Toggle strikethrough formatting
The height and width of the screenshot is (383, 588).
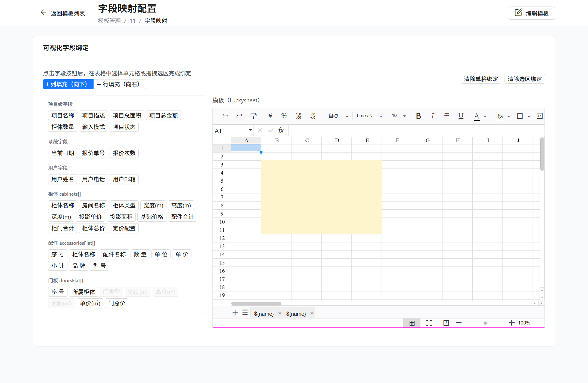[447, 116]
